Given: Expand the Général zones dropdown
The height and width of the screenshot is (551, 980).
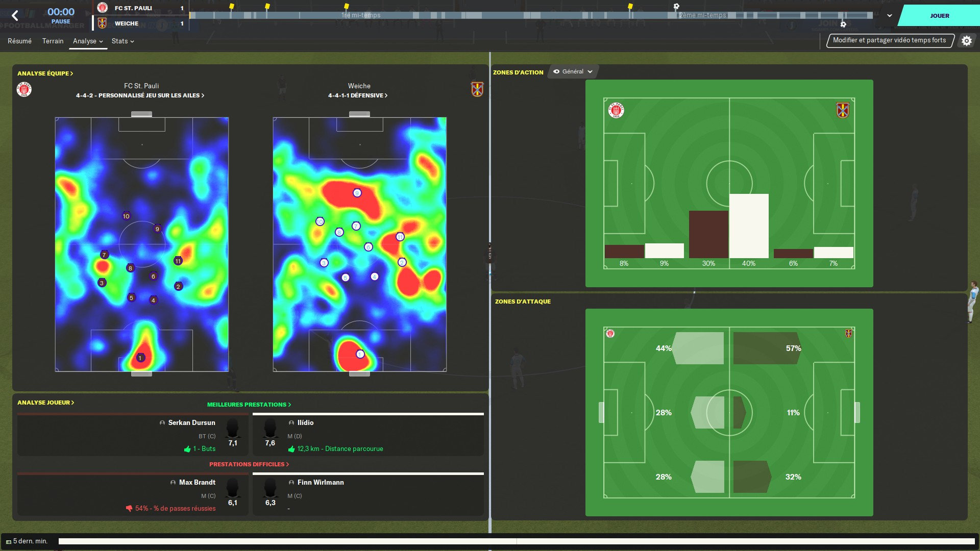Looking at the screenshot, I should tap(590, 72).
